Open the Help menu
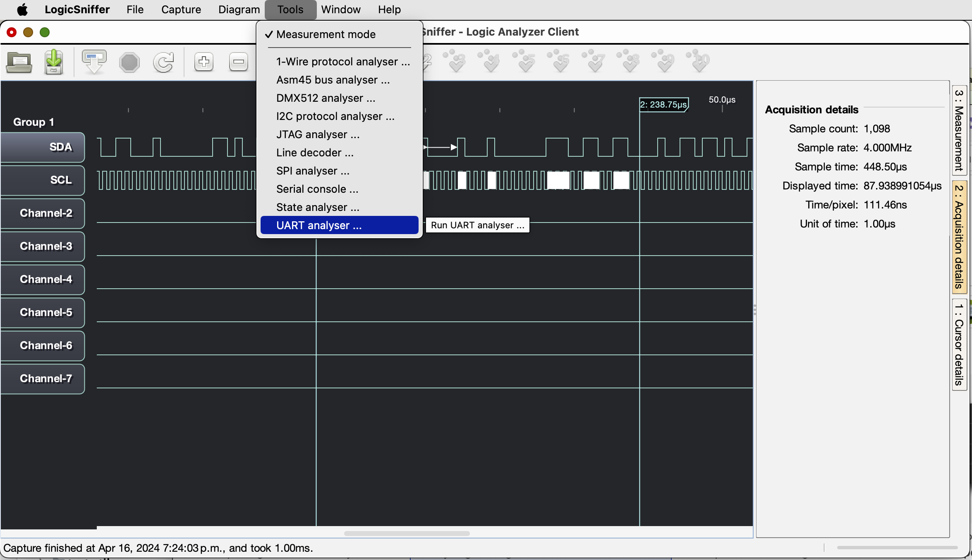The width and height of the screenshot is (972, 560). pyautogui.click(x=389, y=9)
